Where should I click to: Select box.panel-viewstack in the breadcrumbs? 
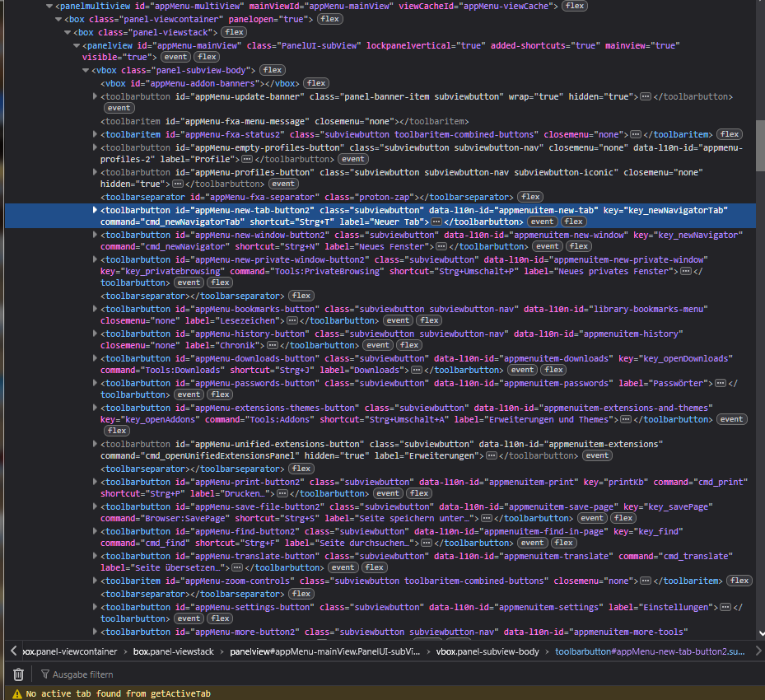tap(173, 651)
